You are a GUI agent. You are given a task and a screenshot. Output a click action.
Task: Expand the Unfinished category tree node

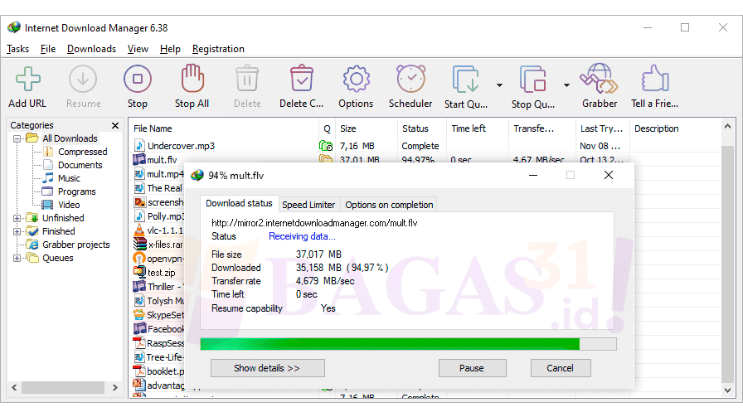(x=17, y=218)
